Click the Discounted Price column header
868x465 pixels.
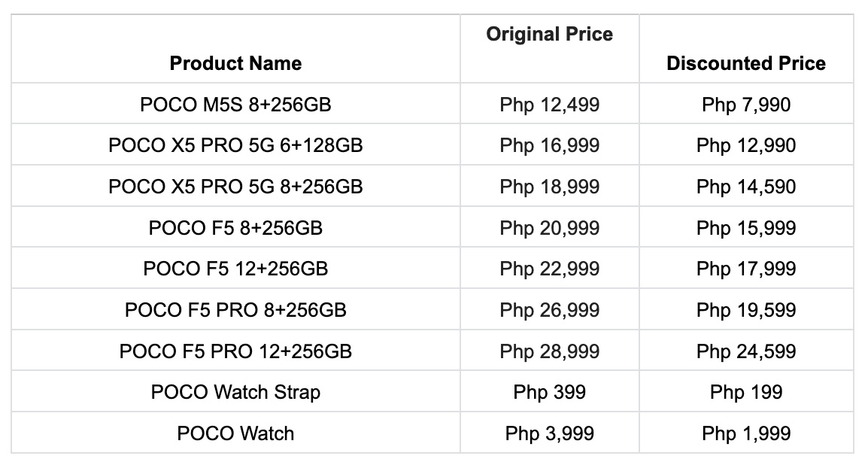(x=746, y=49)
